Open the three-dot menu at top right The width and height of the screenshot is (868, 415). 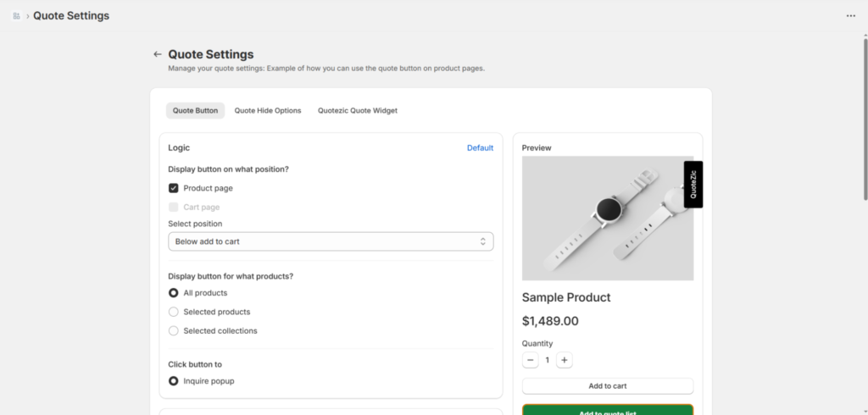(x=850, y=15)
